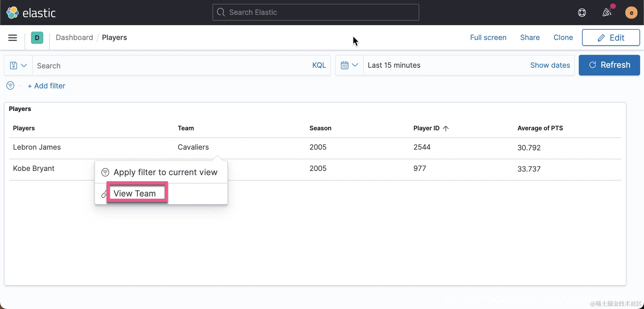This screenshot has height=309, width=644.
Task: Click the Team column header
Action: click(186, 128)
